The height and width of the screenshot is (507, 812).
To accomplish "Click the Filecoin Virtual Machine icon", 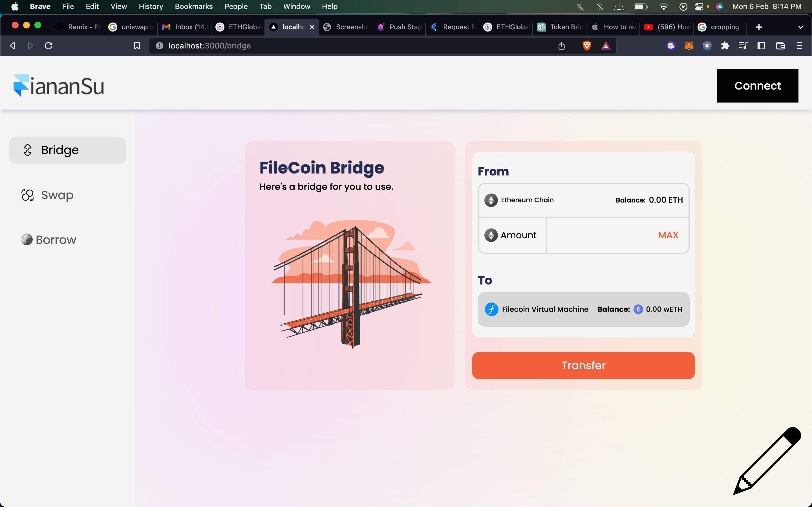I will pos(491,309).
